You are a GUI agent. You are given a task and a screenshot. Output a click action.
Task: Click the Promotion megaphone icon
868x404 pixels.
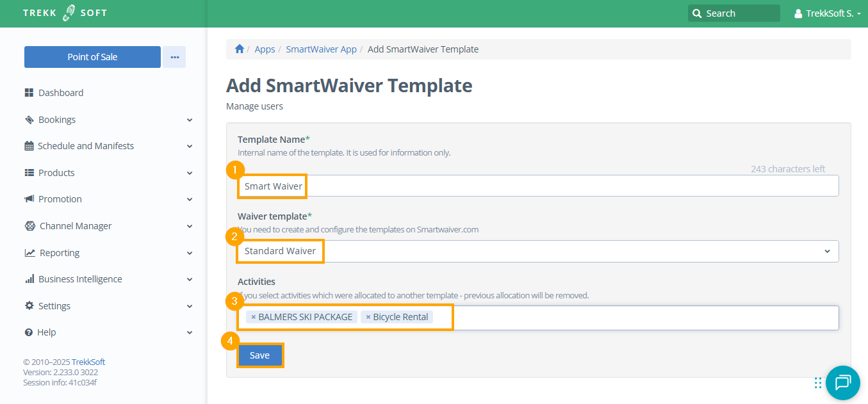point(29,199)
